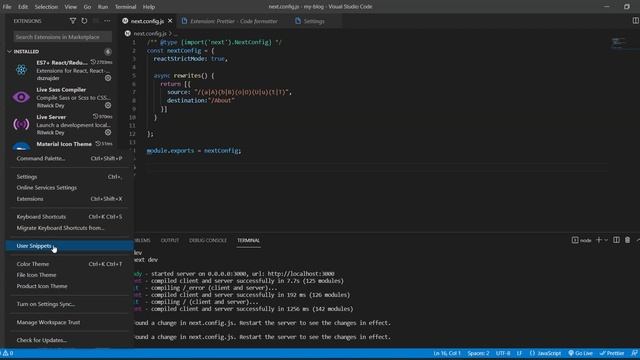Open the File menu
This screenshot has height=360, width=640.
[7, 7]
